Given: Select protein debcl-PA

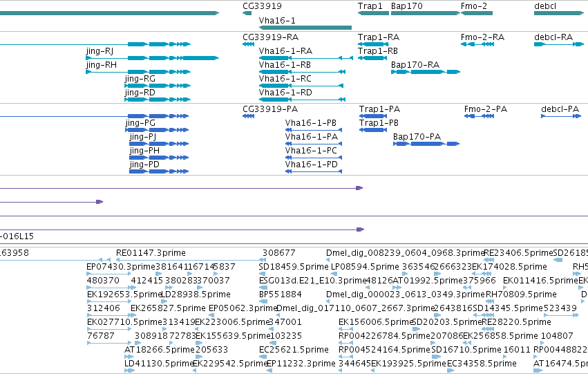Looking at the screenshot, I should point(560,109).
